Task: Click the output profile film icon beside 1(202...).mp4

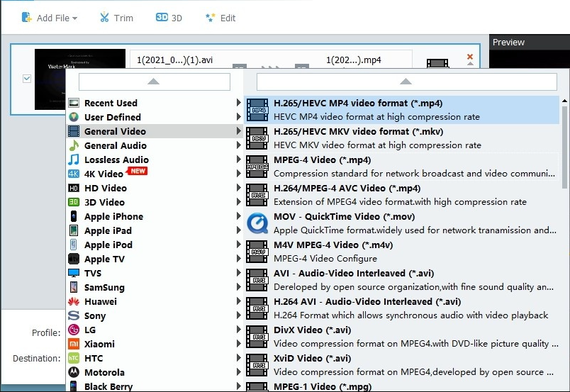Action: (x=437, y=64)
